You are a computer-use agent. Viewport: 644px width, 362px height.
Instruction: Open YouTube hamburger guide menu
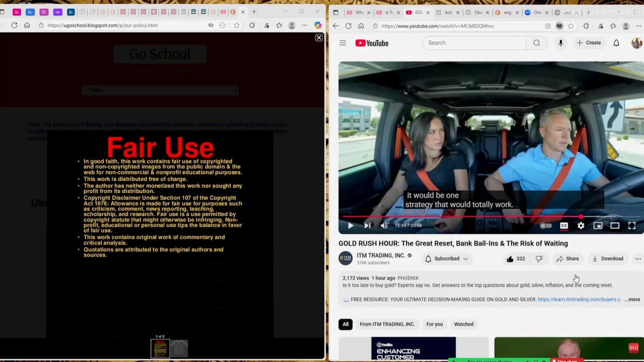(343, 43)
